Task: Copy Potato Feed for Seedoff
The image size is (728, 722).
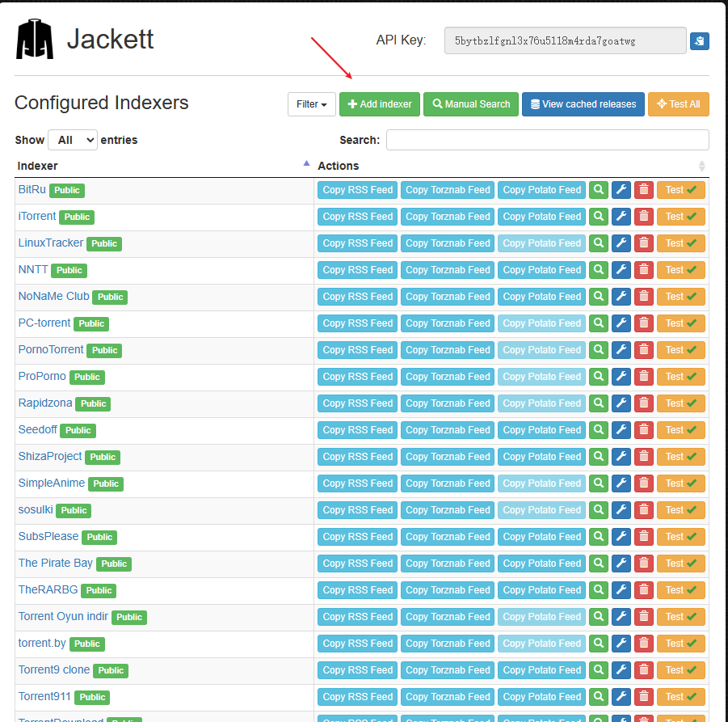Action: click(542, 430)
